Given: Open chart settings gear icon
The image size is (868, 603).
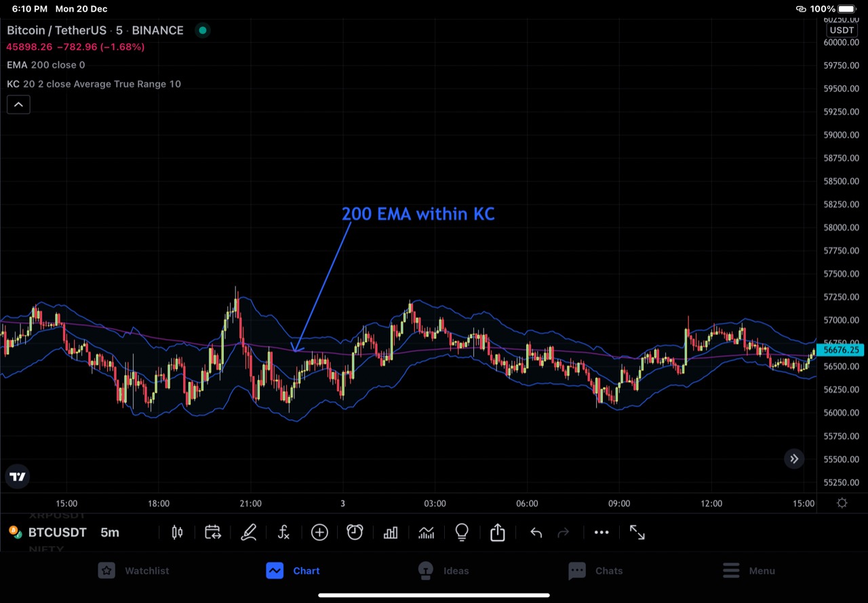Looking at the screenshot, I should (x=842, y=503).
